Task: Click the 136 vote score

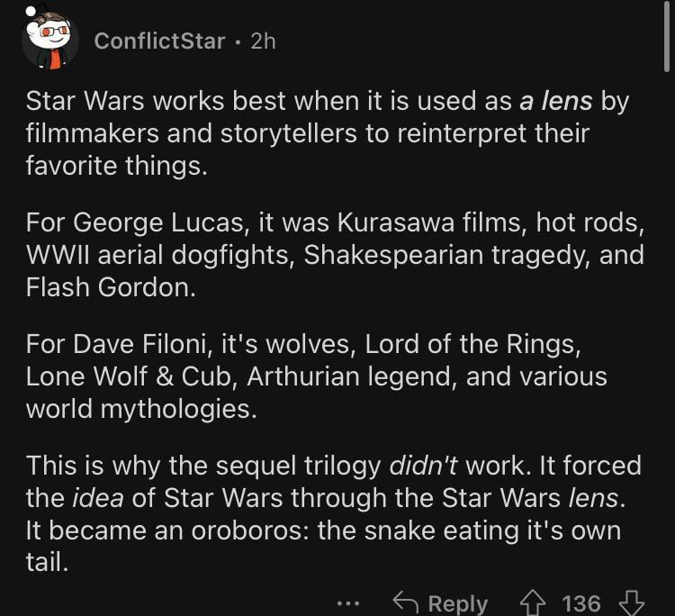Action: click(x=581, y=603)
